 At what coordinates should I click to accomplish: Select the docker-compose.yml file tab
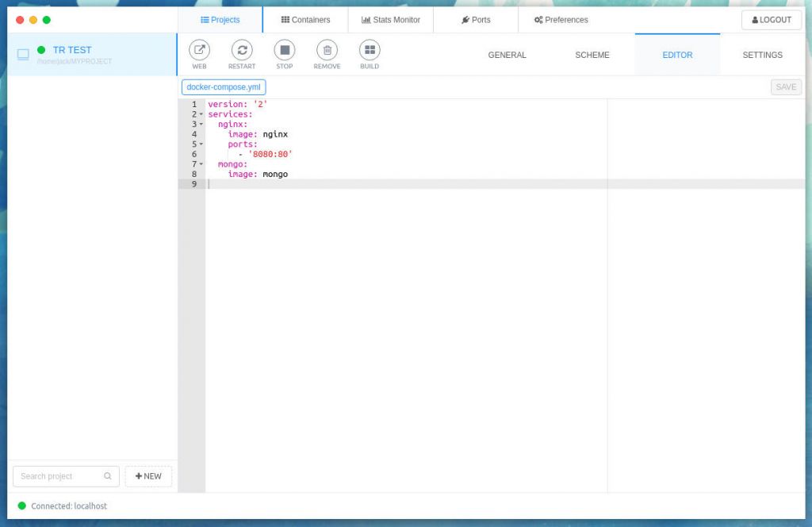pyautogui.click(x=223, y=87)
